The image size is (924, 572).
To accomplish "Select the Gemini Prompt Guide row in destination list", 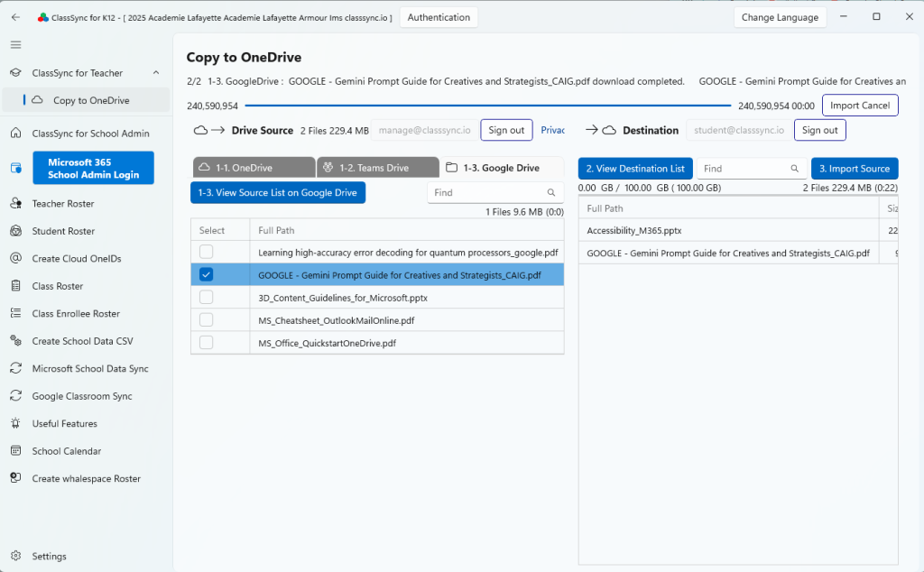I will pyautogui.click(x=738, y=253).
